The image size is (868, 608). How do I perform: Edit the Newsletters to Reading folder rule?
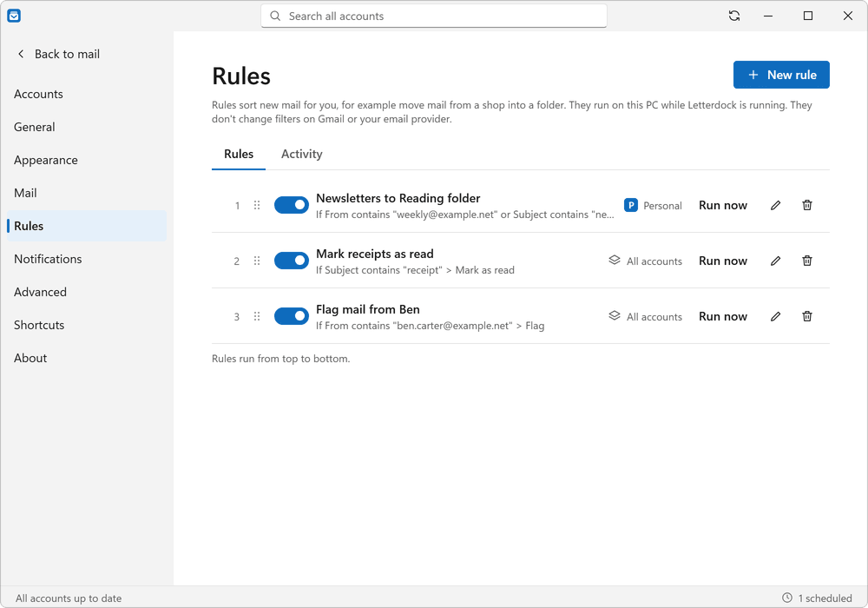775,206
